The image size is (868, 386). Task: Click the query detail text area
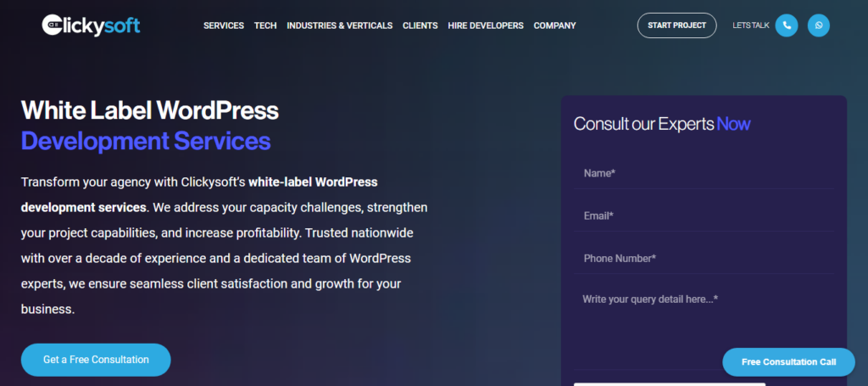click(704, 327)
